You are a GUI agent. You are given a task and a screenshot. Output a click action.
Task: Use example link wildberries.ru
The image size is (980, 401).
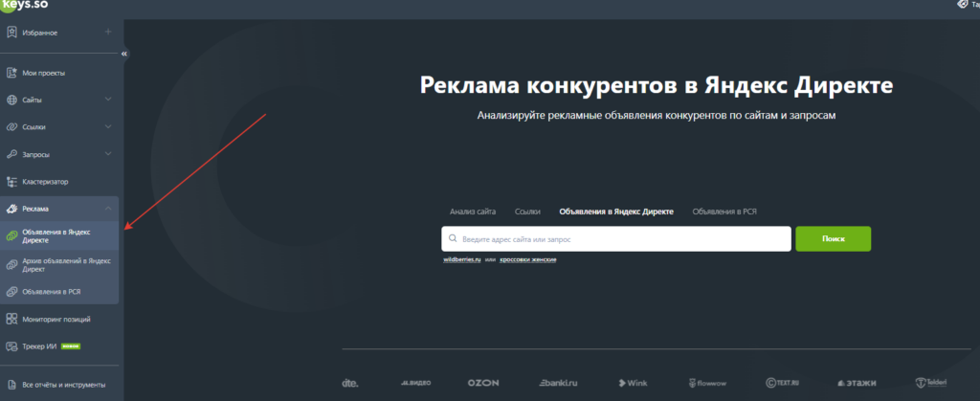coord(462,259)
